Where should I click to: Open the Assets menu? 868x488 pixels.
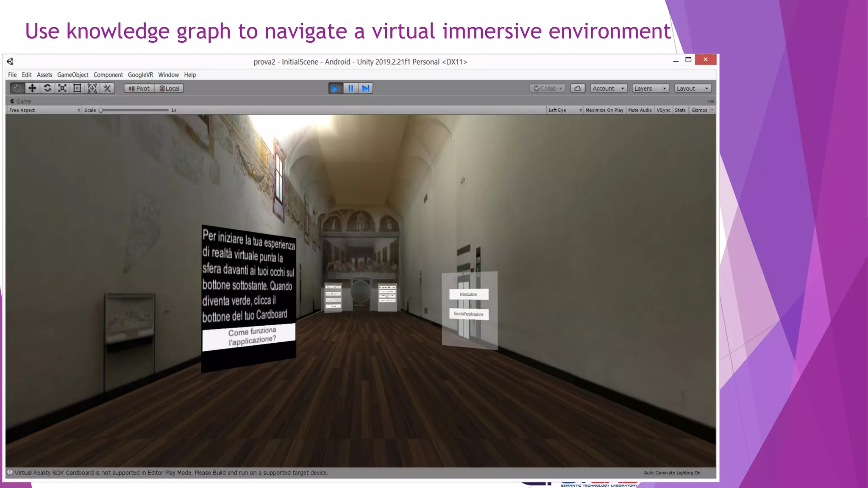[x=45, y=75]
